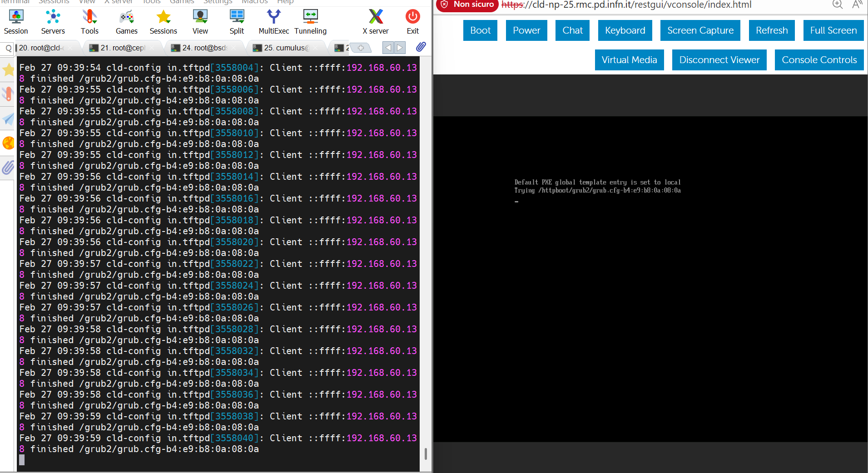Launch the MultiExec tool
The width and height of the screenshot is (868, 473).
(273, 22)
